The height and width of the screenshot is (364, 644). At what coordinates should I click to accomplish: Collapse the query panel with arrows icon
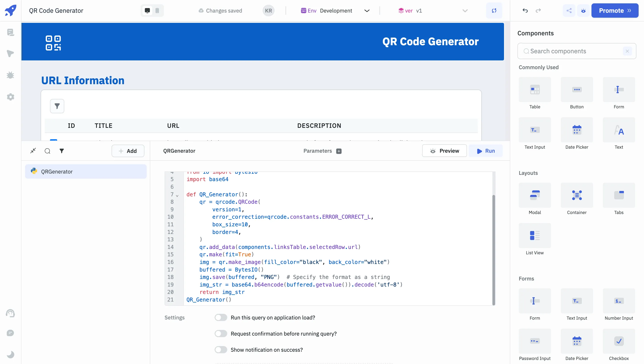pos(33,151)
